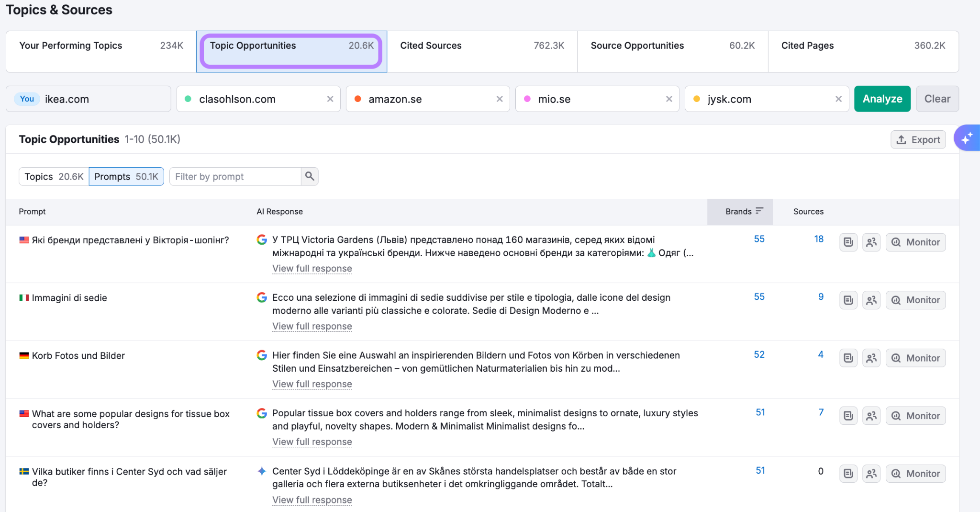Click the response details icon for Center Syd row
Image resolution: width=980 pixels, height=512 pixels.
tap(848, 474)
